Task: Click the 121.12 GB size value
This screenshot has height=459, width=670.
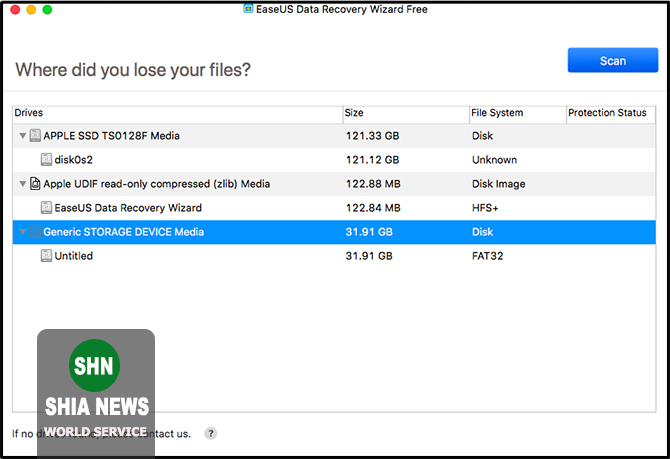Action: tap(372, 160)
